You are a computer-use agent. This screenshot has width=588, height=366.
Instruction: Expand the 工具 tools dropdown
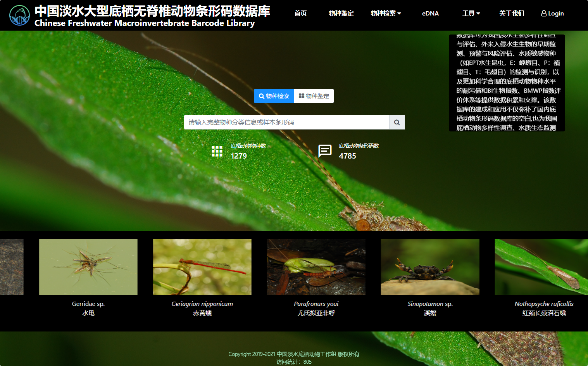point(471,13)
